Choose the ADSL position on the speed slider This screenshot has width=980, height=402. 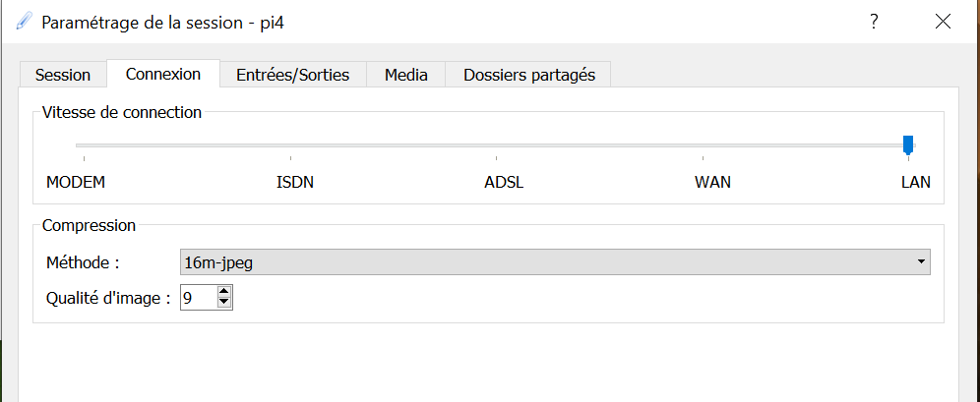coord(496,145)
